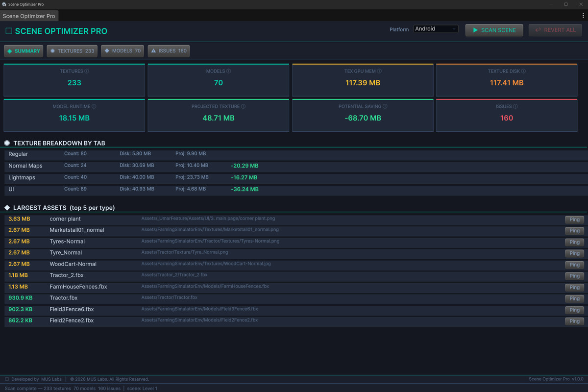Click the ISSUES 160 summary card
The width and height of the screenshot is (588, 392).
pyautogui.click(x=507, y=115)
